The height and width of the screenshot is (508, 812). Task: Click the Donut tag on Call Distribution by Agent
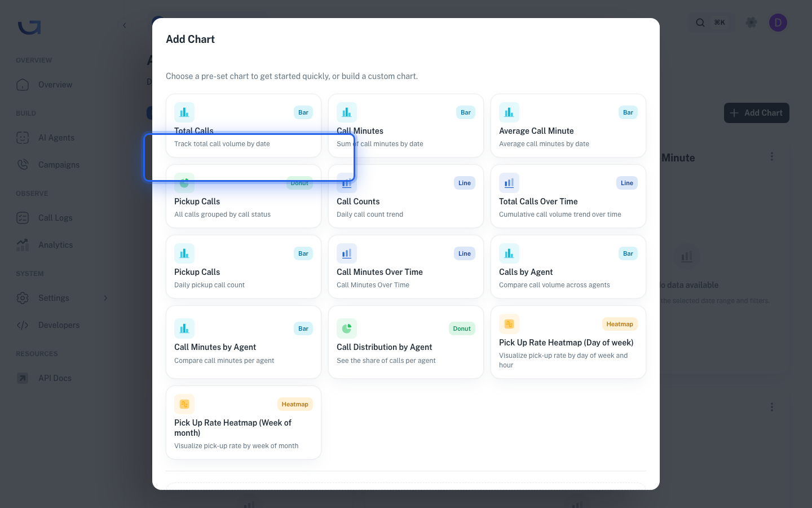coord(462,329)
